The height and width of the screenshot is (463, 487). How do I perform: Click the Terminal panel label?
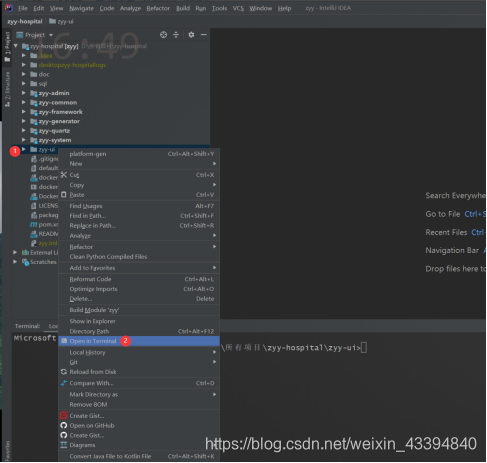tap(27, 326)
